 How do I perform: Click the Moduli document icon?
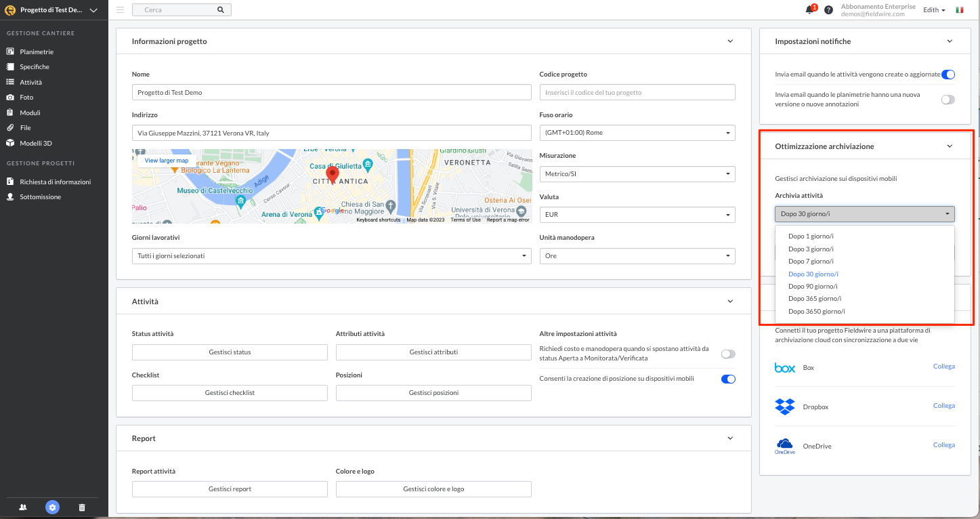[x=10, y=112]
